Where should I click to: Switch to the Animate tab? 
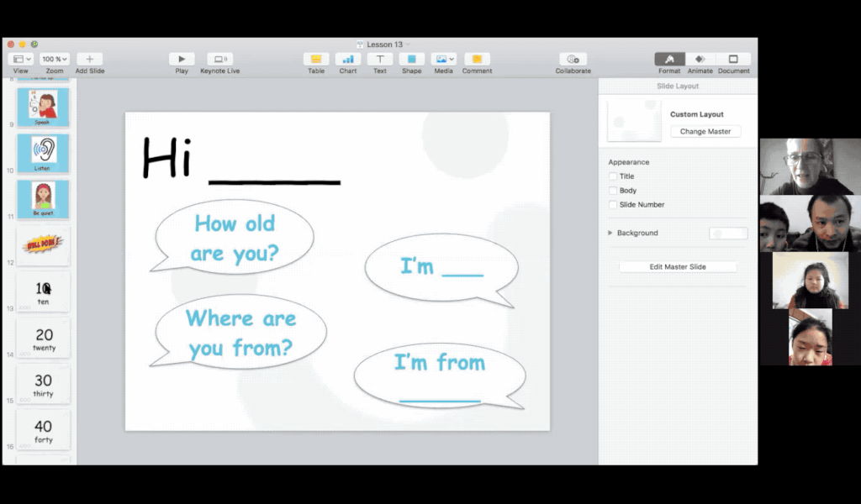click(x=700, y=59)
